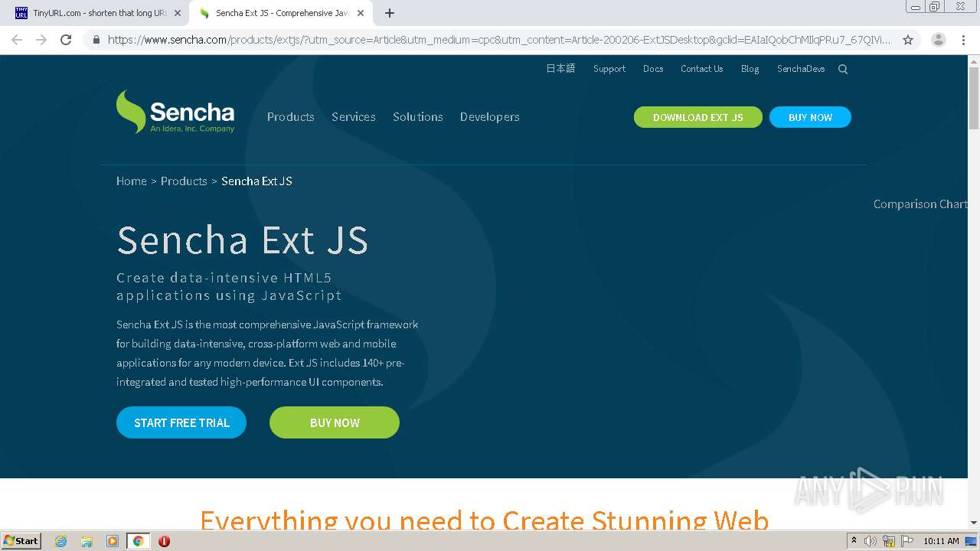
Task: Open File Explorer folder in taskbar
Action: point(87,541)
